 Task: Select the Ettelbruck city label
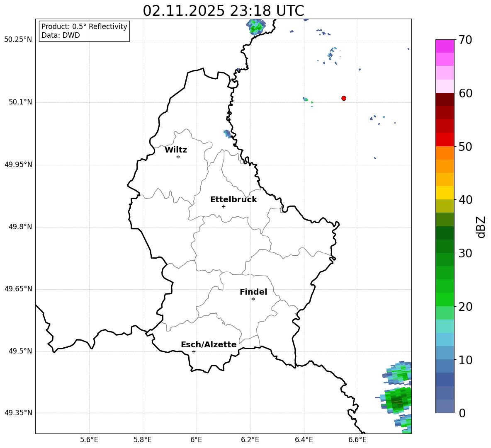point(233,200)
